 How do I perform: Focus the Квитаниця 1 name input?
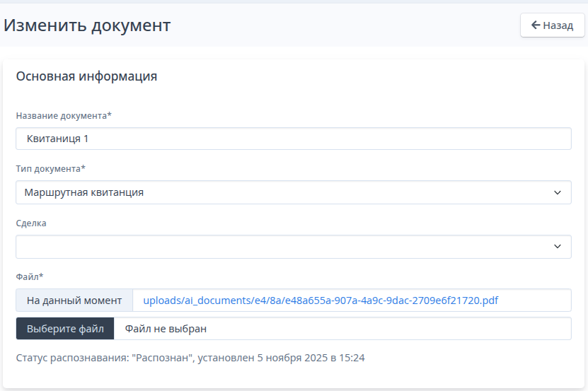293,139
